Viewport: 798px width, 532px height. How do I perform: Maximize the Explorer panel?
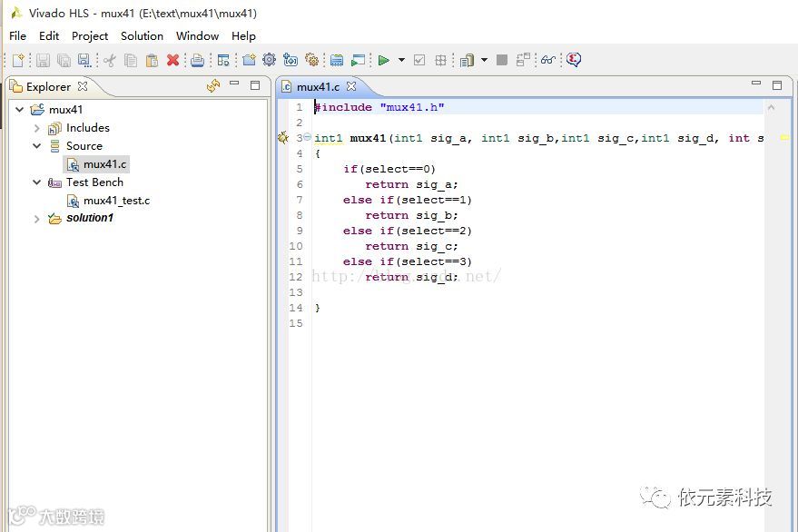(x=255, y=85)
